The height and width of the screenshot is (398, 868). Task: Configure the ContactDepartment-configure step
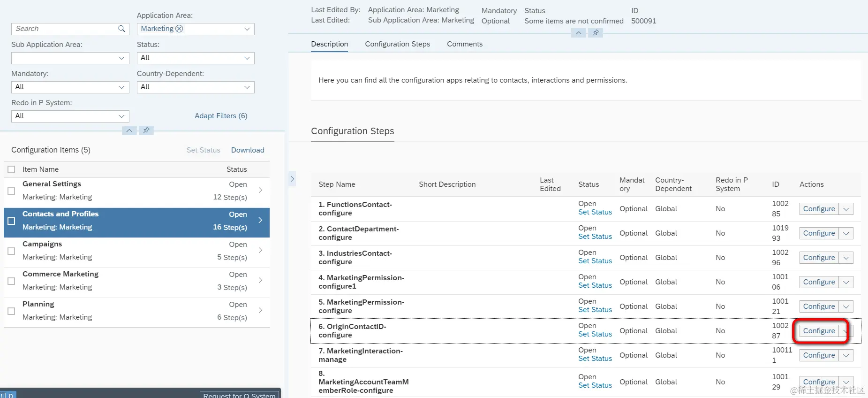(819, 233)
